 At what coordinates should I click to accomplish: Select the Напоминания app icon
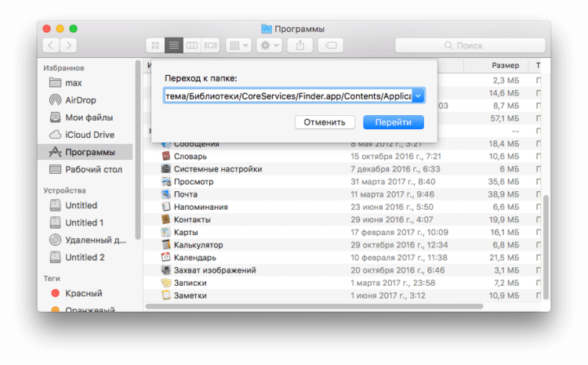pyautogui.click(x=165, y=207)
